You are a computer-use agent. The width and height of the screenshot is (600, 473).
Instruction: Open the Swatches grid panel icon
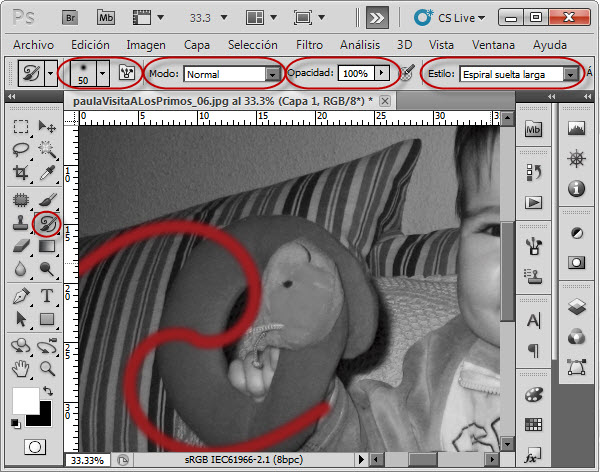click(x=533, y=424)
